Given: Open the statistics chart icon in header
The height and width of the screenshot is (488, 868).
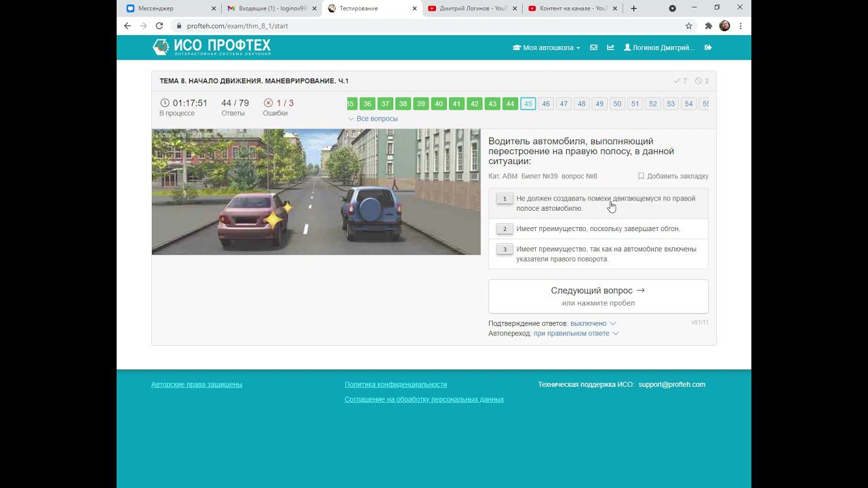Looking at the screenshot, I should tap(610, 47).
